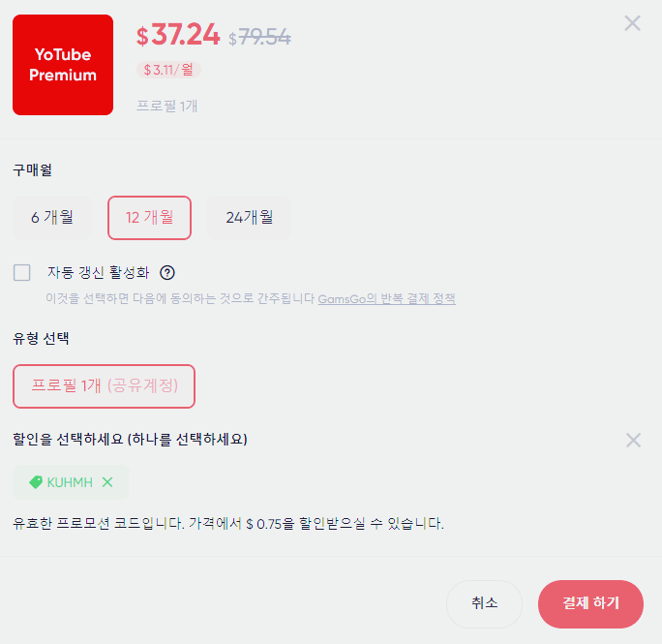The image size is (662, 644).
Task: Click the 결제 하기 pay button
Action: point(590,603)
